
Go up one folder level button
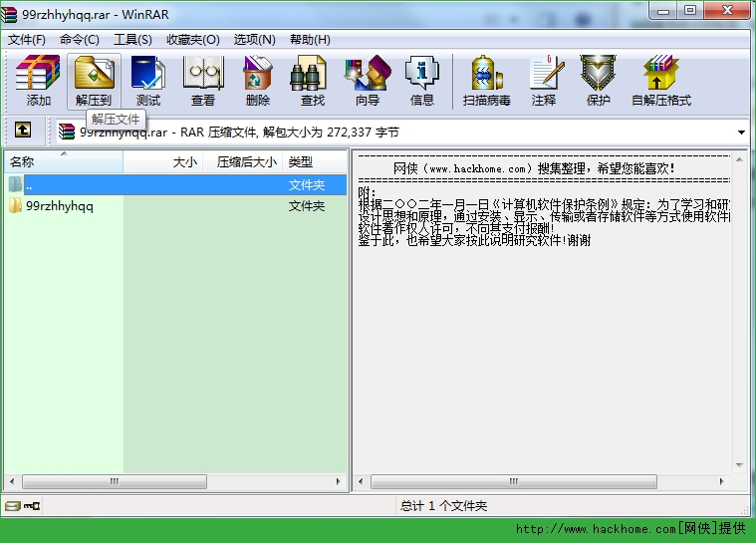point(23,131)
